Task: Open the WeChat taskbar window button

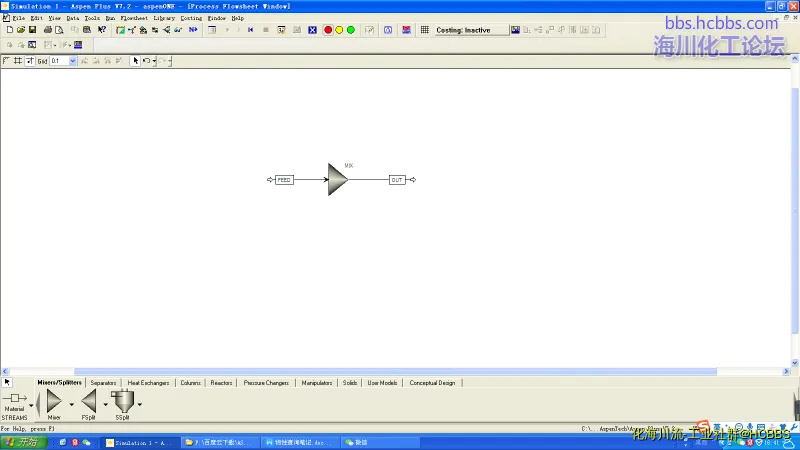Action: click(380, 442)
